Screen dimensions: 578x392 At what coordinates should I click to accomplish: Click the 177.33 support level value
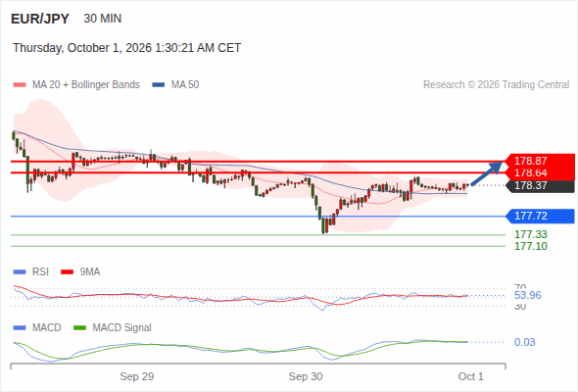[x=531, y=234]
